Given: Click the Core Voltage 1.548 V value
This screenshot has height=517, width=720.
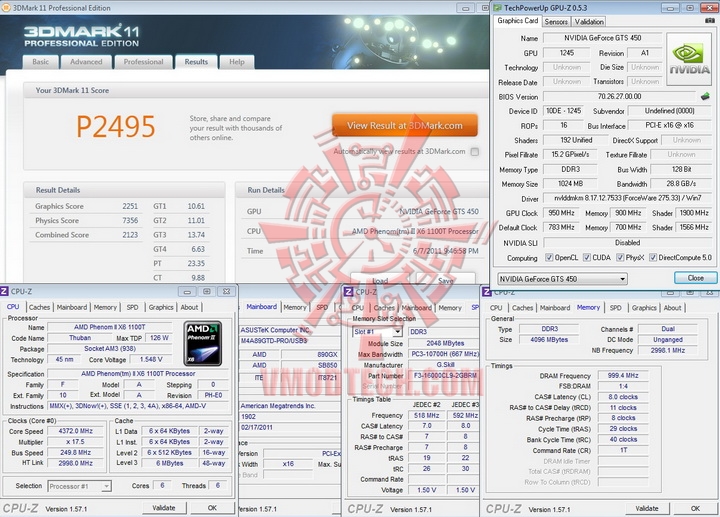Looking at the screenshot, I should click(x=151, y=360).
